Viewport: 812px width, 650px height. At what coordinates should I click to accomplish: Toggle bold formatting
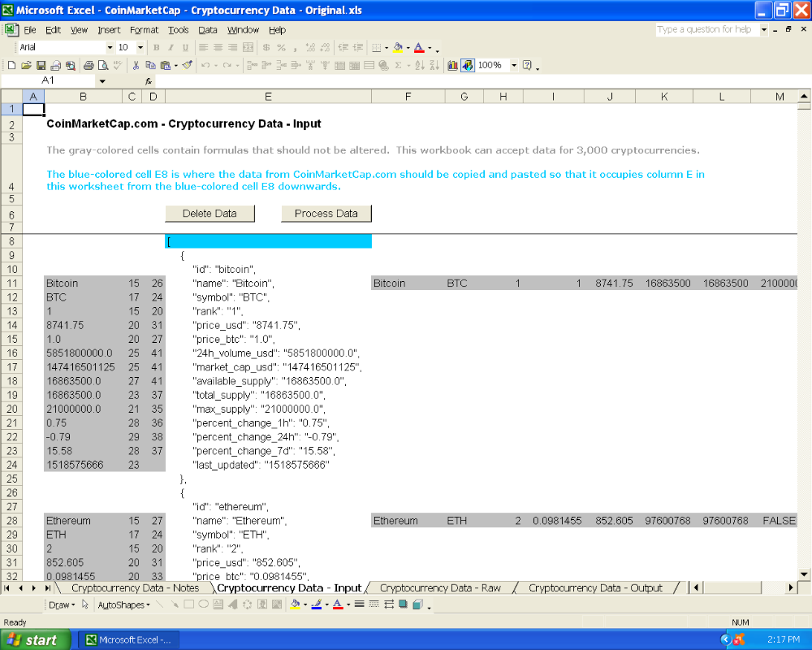click(x=157, y=48)
